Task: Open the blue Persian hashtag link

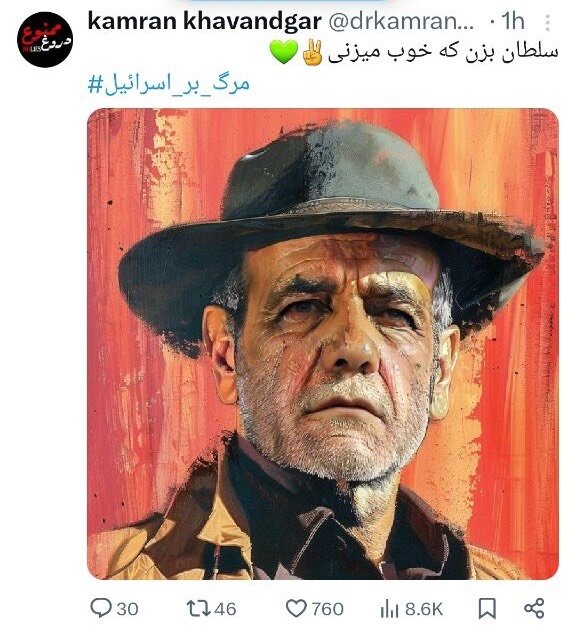Action: (169, 83)
